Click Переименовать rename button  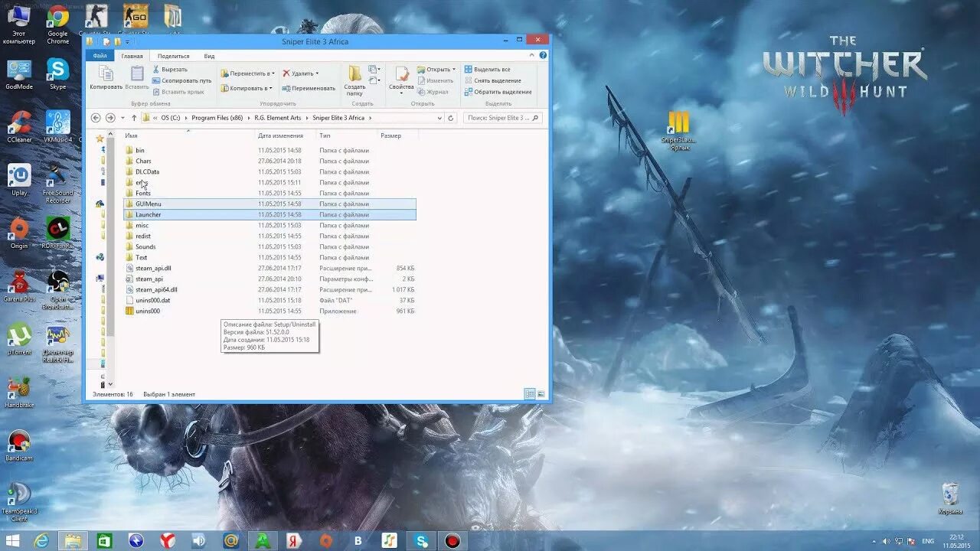pyautogui.click(x=309, y=88)
